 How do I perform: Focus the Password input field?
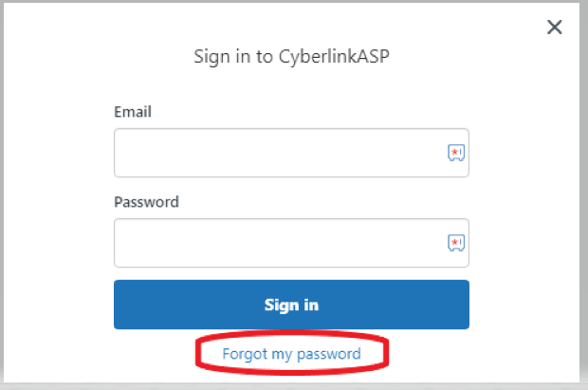click(291, 243)
